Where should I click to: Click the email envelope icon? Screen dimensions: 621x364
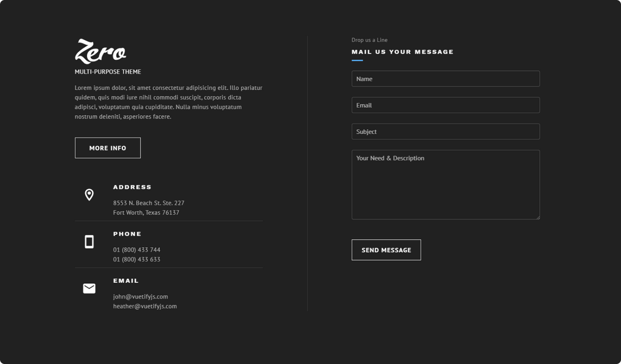point(89,288)
